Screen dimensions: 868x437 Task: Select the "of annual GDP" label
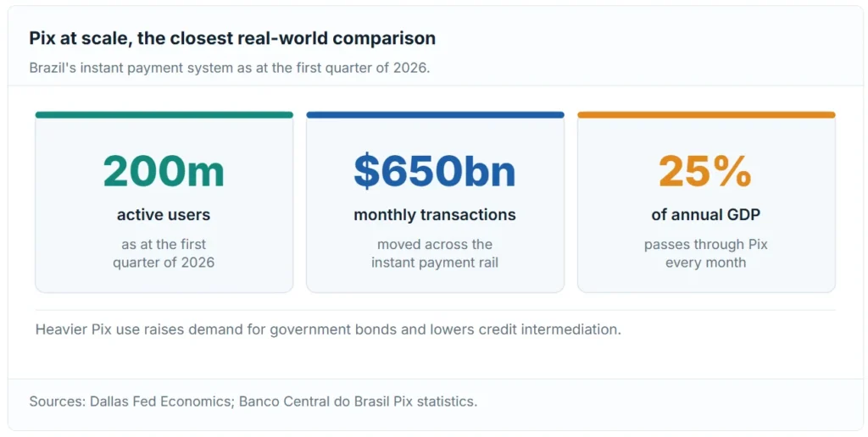tap(706, 214)
